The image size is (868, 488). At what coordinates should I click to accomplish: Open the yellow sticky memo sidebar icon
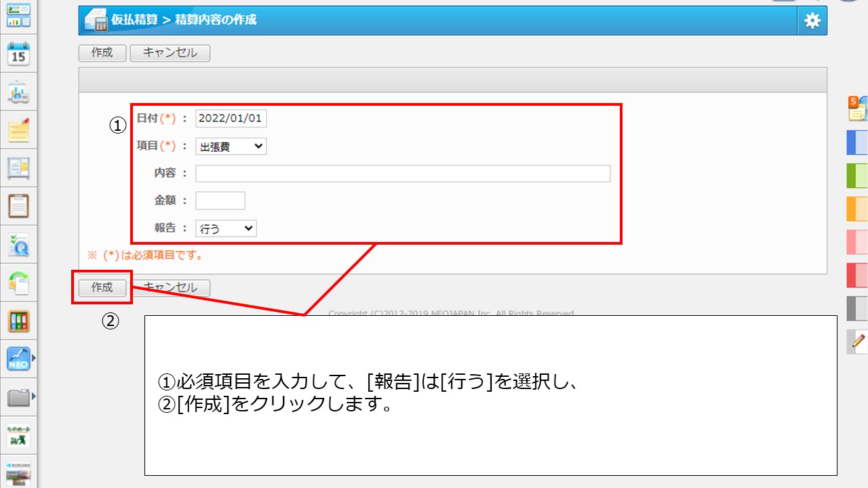point(18,129)
